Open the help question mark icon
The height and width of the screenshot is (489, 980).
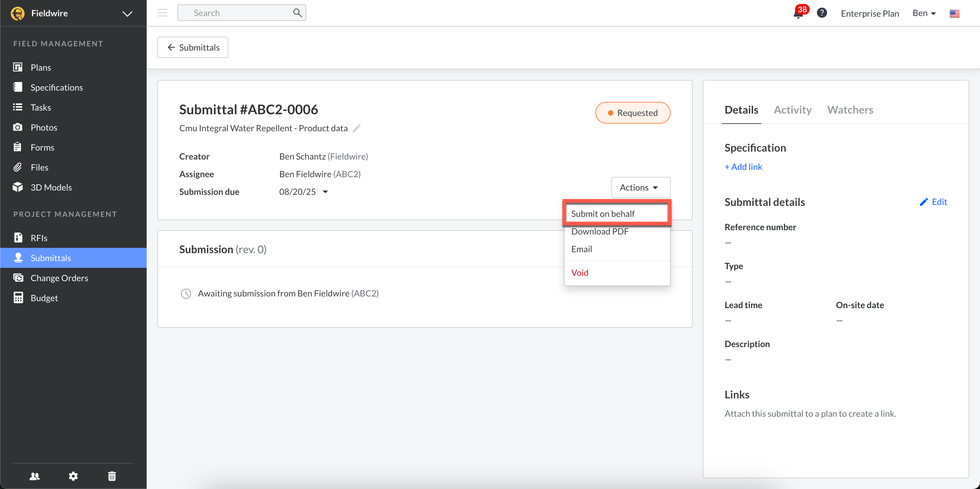click(822, 13)
